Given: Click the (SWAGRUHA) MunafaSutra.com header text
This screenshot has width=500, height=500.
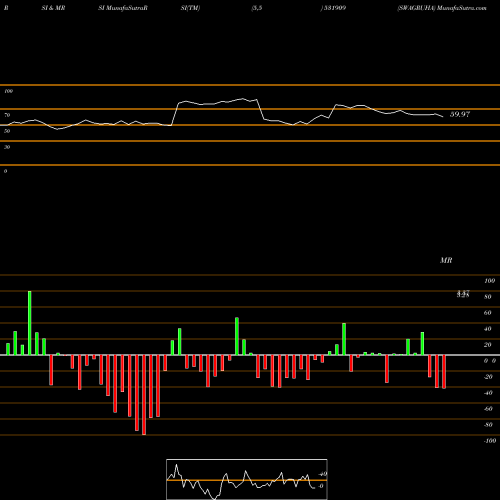Looking at the screenshot, I should click(x=442, y=8).
